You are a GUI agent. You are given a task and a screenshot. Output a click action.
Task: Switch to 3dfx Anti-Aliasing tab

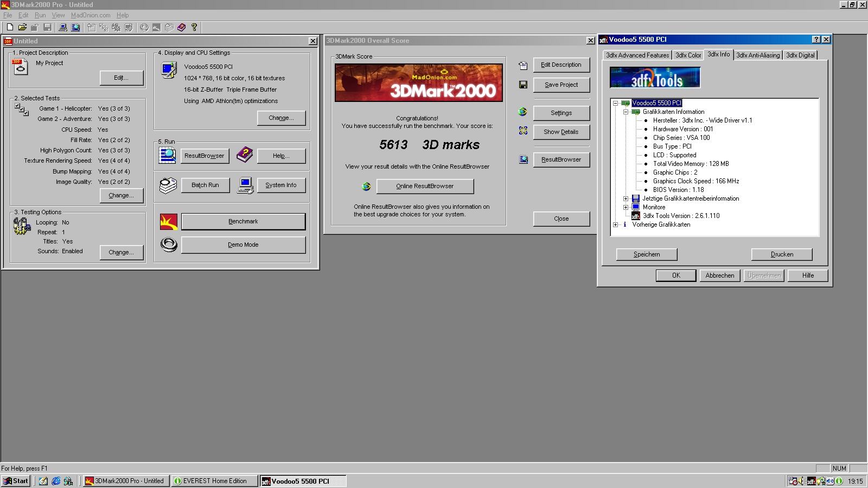click(758, 55)
